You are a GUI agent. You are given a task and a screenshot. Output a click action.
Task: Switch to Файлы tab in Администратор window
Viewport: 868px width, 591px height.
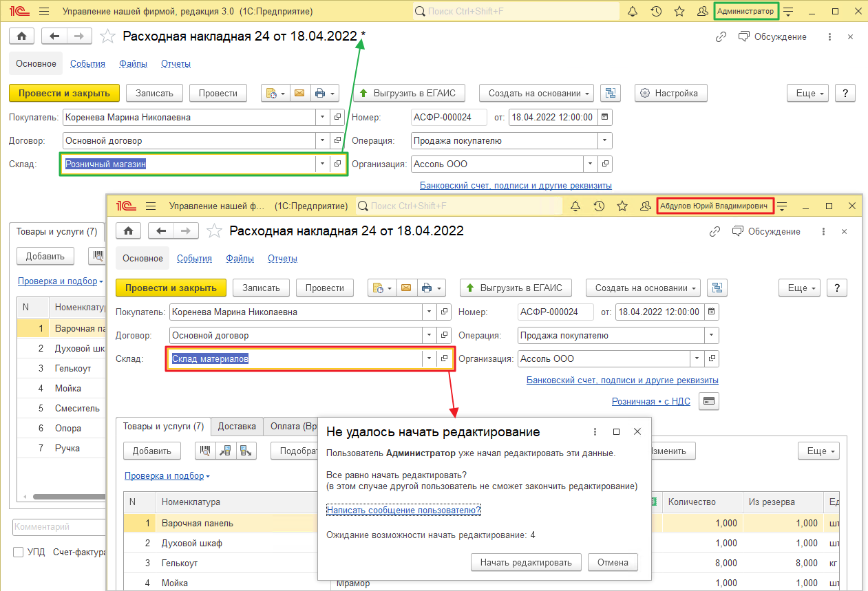[x=133, y=64]
